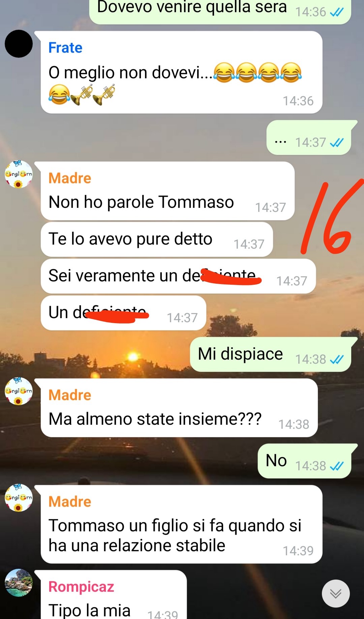Tap the orange "Madre" name above "Non ho parole"

coord(70,178)
